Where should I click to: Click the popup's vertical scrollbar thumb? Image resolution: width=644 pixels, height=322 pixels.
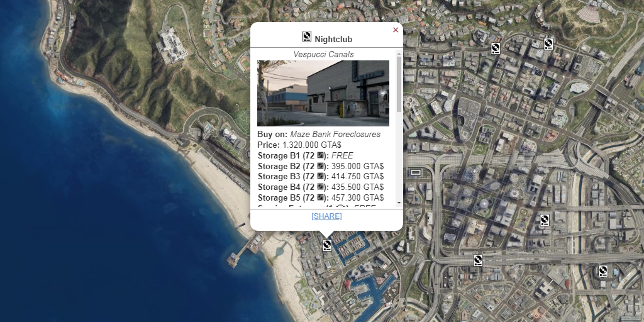click(x=399, y=84)
